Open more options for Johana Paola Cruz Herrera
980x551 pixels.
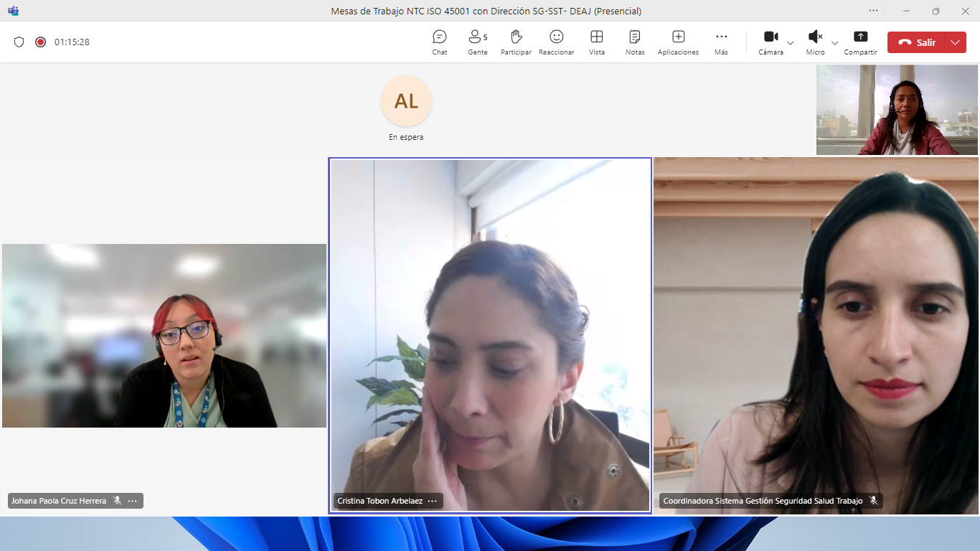133,501
